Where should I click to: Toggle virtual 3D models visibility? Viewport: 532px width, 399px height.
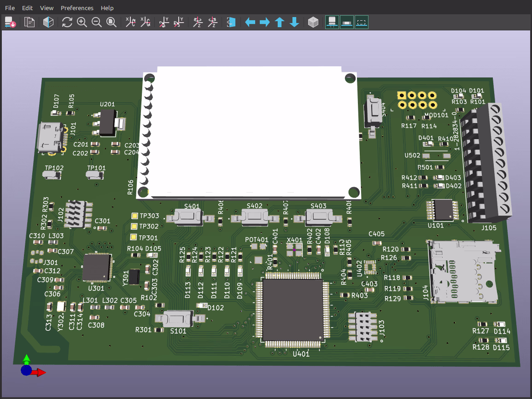click(x=362, y=22)
